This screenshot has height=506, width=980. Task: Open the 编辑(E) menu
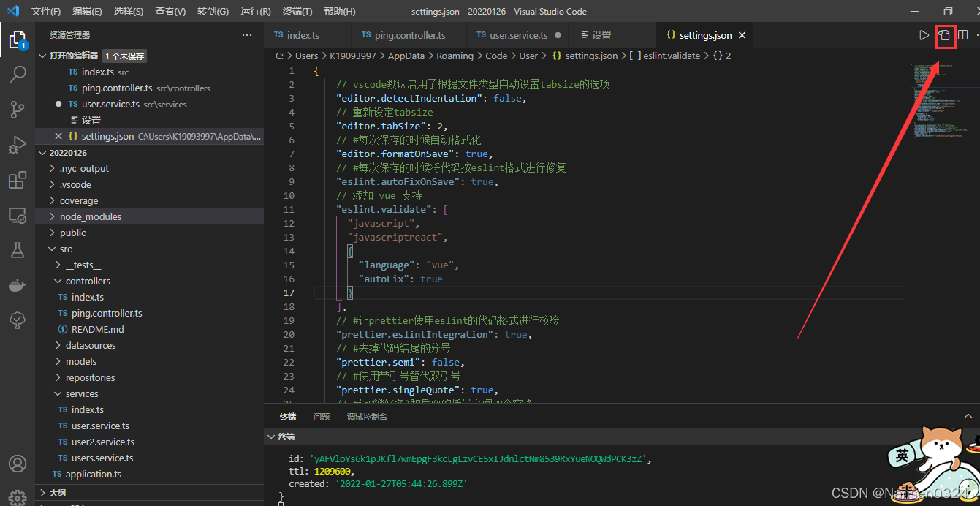(87, 12)
